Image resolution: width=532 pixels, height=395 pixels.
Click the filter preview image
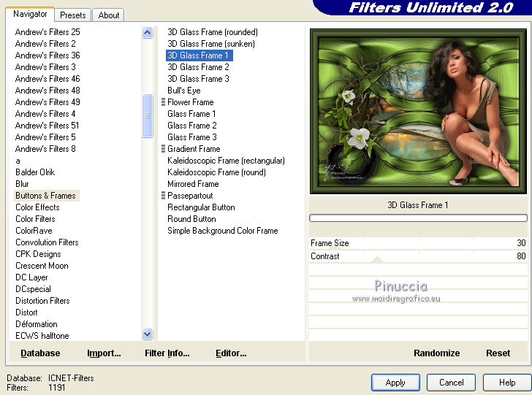(x=418, y=112)
